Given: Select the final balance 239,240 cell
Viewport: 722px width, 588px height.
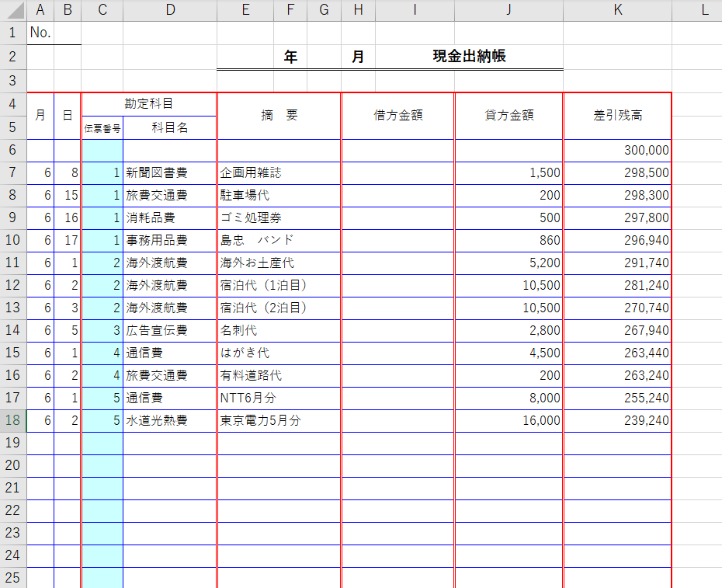Looking at the screenshot, I should click(617, 421).
